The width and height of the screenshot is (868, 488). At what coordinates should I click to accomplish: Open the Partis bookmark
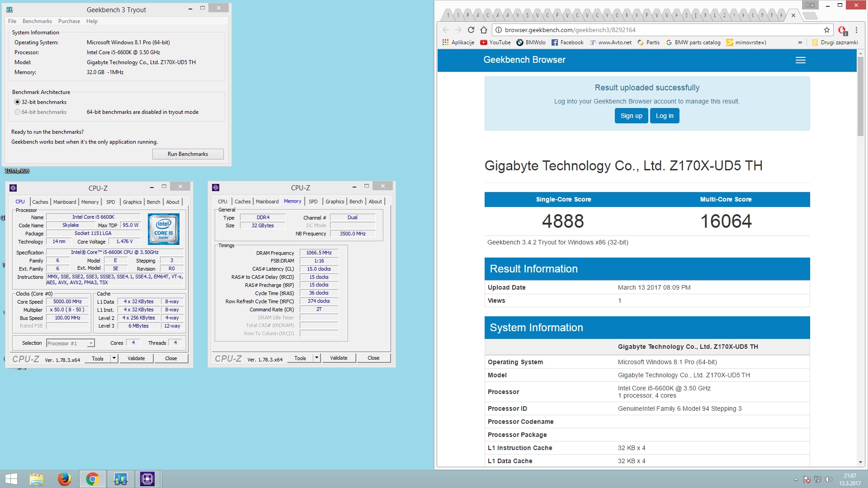pos(648,42)
